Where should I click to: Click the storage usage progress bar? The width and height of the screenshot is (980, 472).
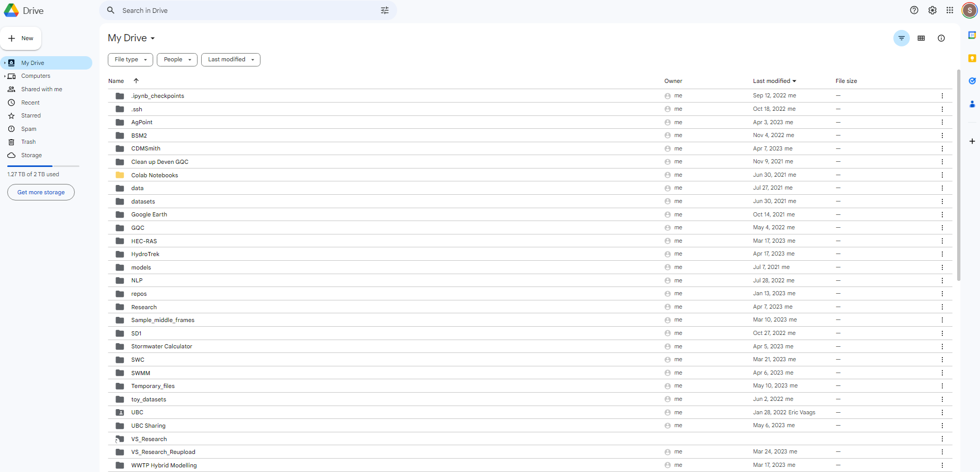pos(43,166)
